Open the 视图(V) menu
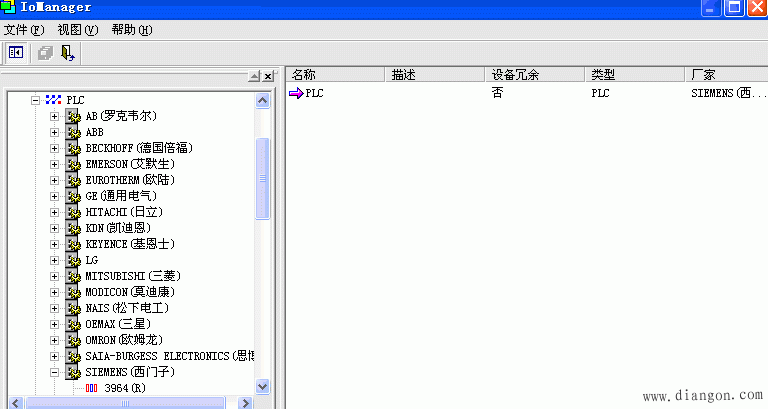 [x=78, y=30]
